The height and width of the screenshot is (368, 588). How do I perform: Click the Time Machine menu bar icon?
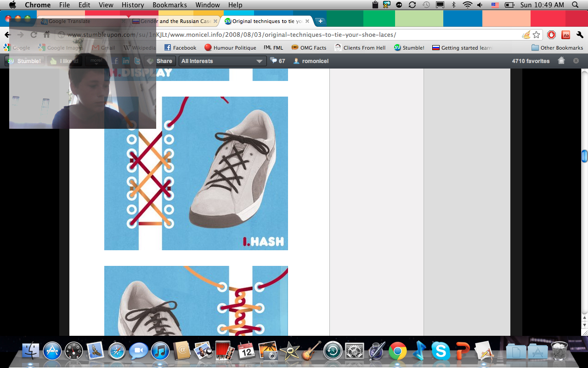pos(426,5)
